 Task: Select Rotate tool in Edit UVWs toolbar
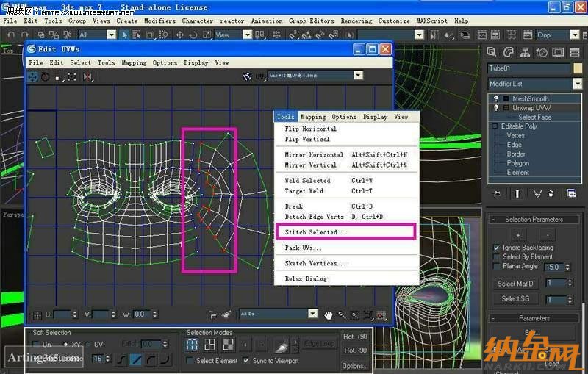click(46, 77)
